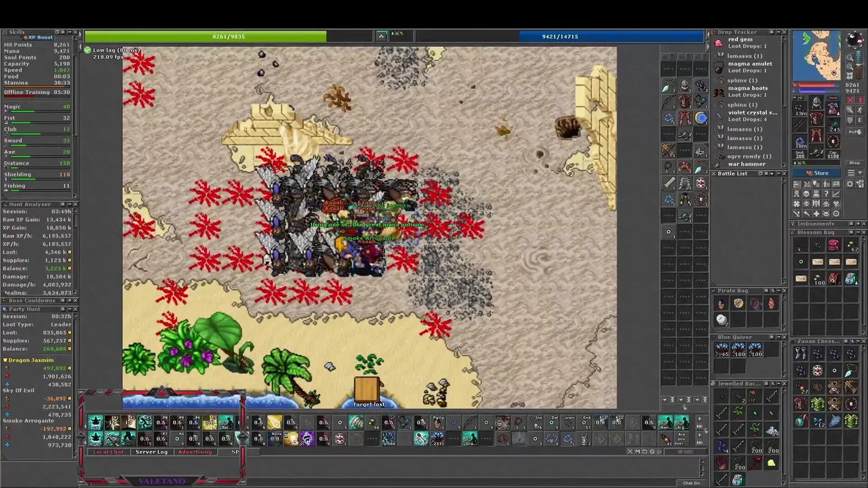Select magma boots in Drop Tracker
The width and height of the screenshot is (868, 488).
[748, 88]
